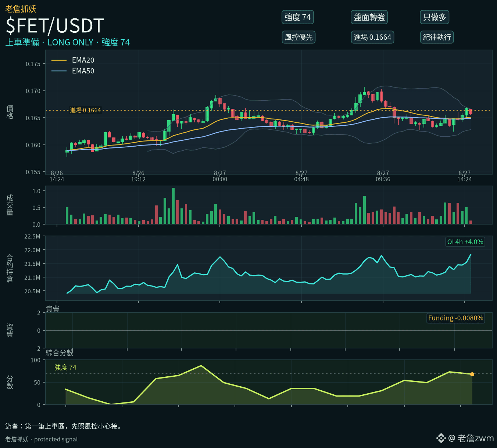Click the 強度 74 badge
This screenshot has width=497, height=448.
click(298, 17)
